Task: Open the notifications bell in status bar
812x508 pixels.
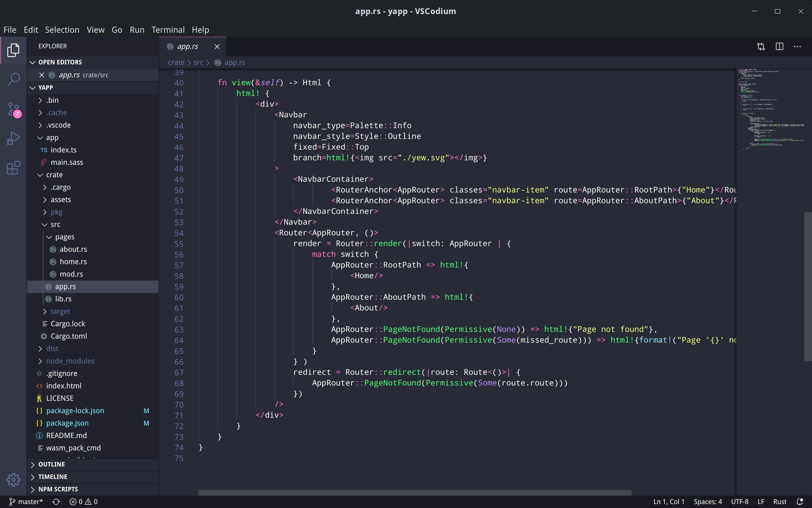Action: coord(800,502)
